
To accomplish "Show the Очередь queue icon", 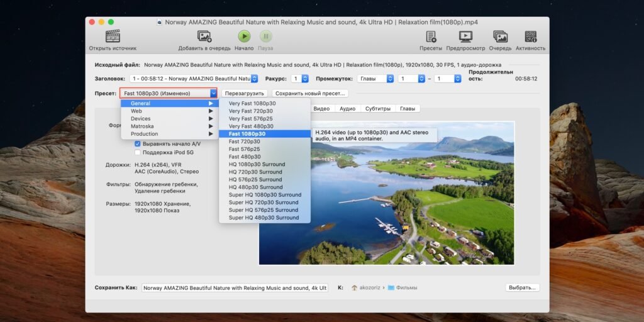I will tap(500, 36).
